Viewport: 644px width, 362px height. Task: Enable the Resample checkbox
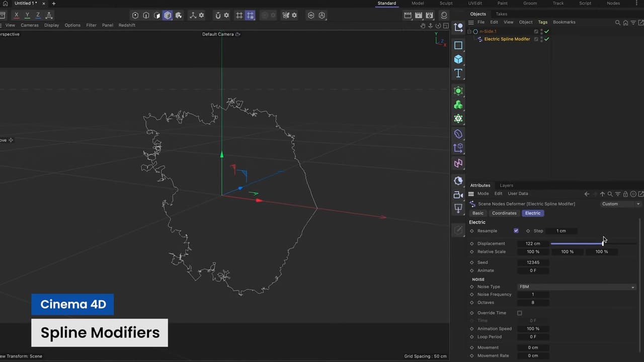[x=516, y=230]
